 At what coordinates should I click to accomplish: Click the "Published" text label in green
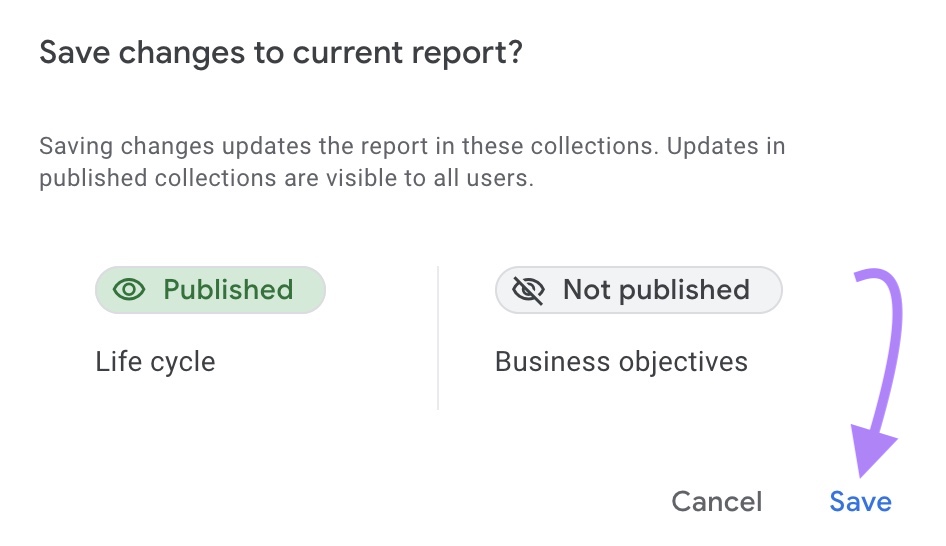(x=228, y=290)
